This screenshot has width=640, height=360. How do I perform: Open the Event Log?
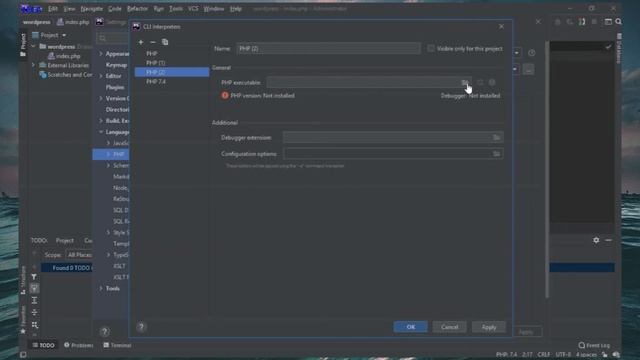[594, 345]
